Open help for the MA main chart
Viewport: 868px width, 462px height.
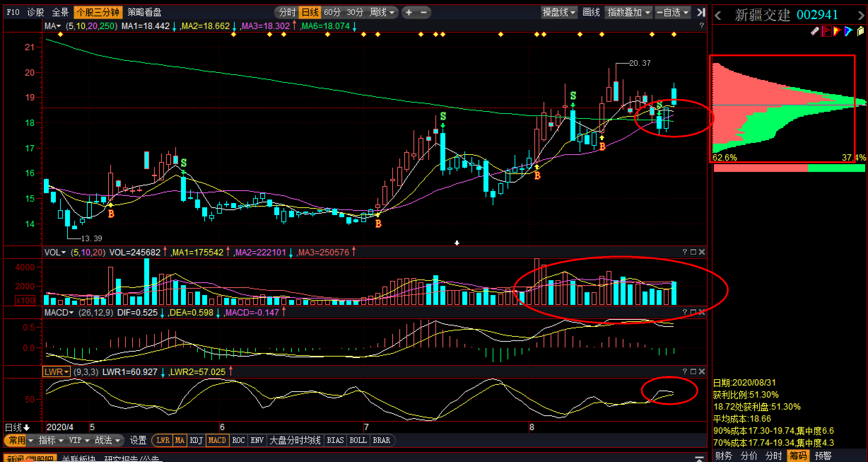[702, 26]
